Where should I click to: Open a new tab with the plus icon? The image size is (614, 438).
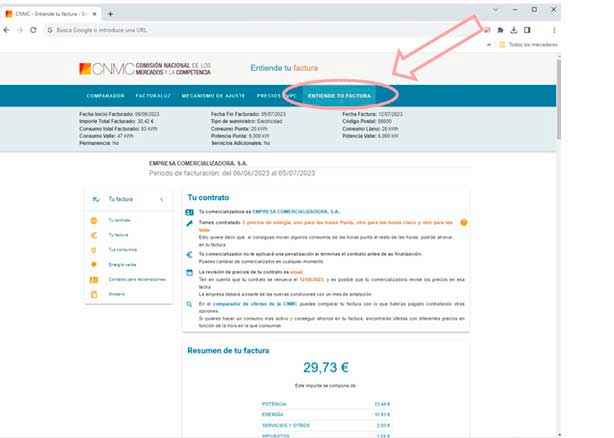click(x=110, y=14)
